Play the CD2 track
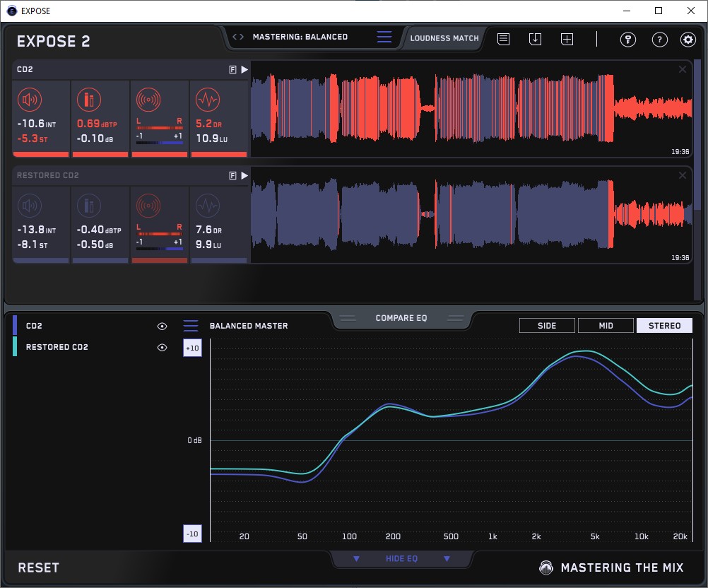Screen dimensions: 708x588 click(x=244, y=69)
